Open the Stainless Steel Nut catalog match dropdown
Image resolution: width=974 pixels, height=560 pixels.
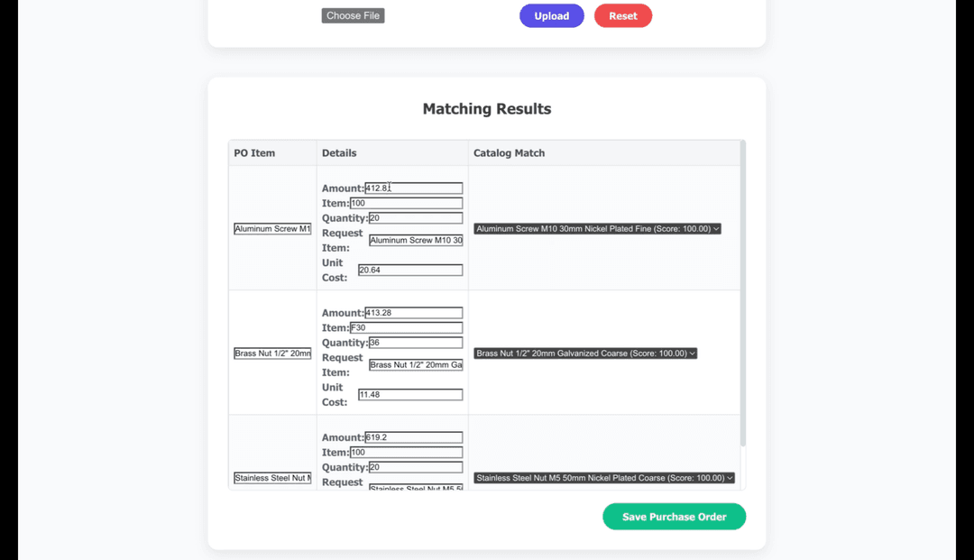tap(603, 477)
